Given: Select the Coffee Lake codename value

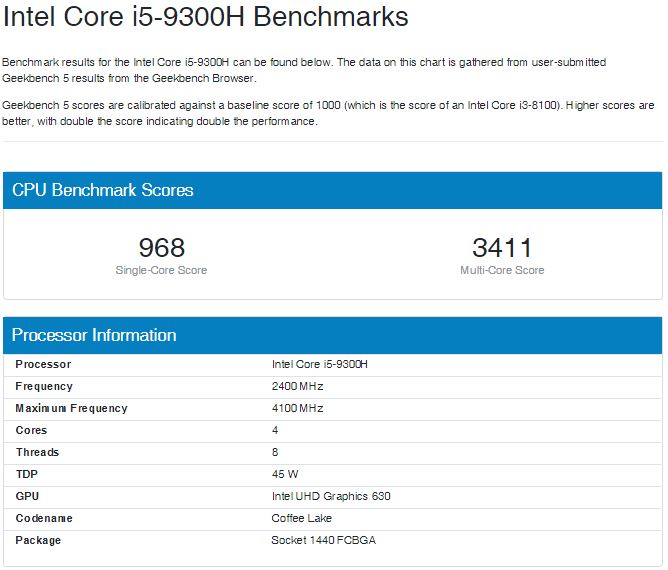Looking at the screenshot, I should pyautogui.click(x=301, y=518).
